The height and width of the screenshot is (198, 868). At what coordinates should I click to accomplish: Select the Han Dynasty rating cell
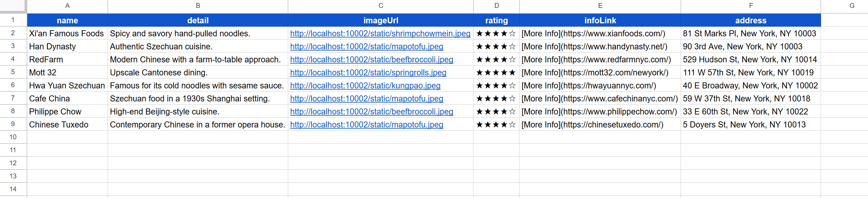(x=496, y=47)
